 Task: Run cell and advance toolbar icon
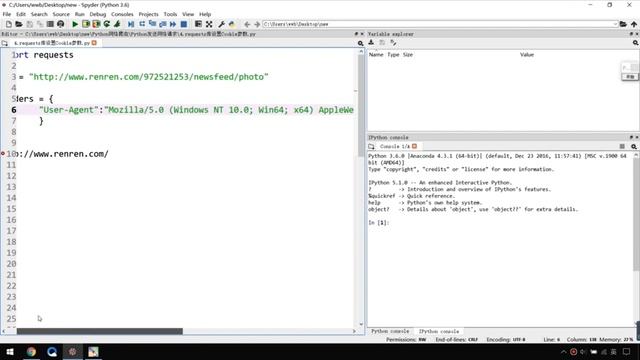[96, 24]
